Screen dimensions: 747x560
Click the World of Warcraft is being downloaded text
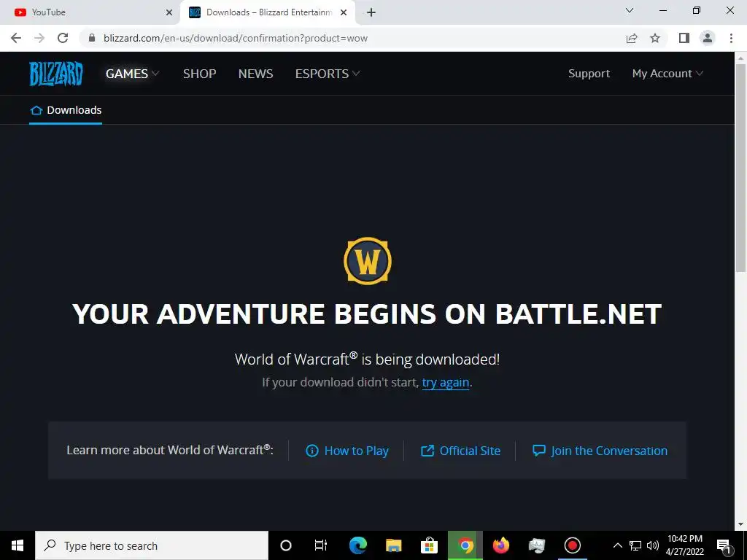(x=368, y=359)
